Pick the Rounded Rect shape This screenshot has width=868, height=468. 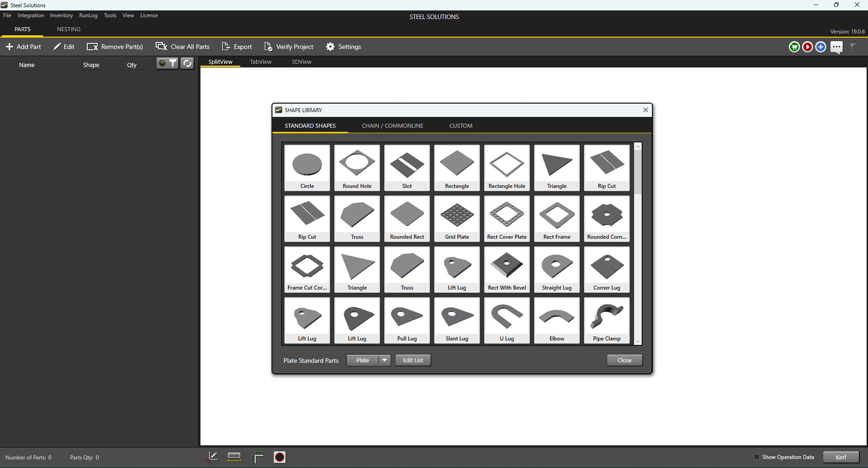(407, 218)
